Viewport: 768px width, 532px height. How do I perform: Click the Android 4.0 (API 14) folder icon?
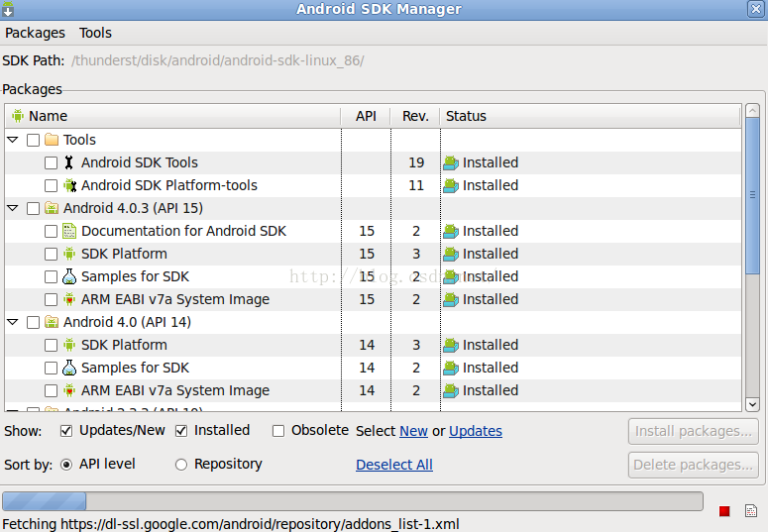(52, 322)
